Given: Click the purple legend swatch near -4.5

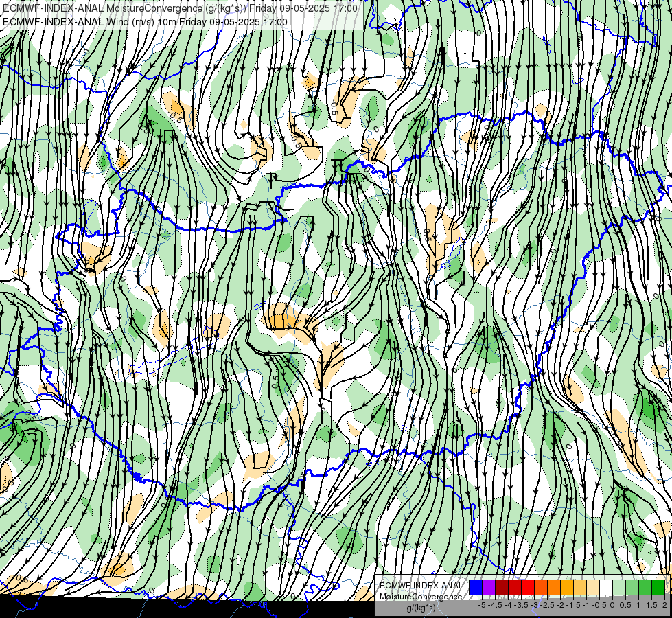Looking at the screenshot, I should coord(489,588).
